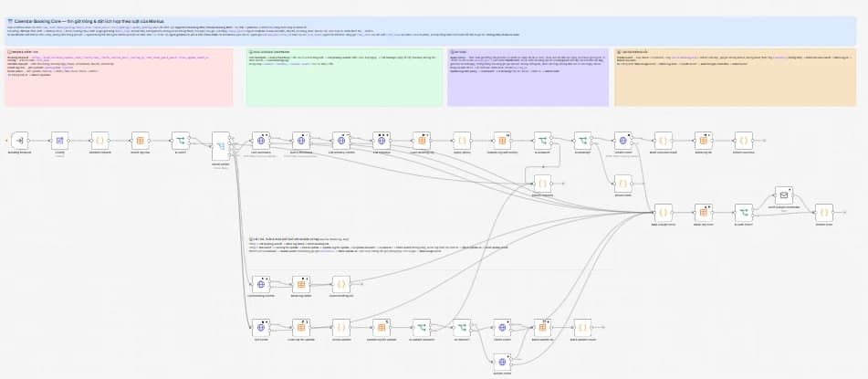868x379 pixels.
Task: Open the If node feeding the email node
Action: [744, 213]
